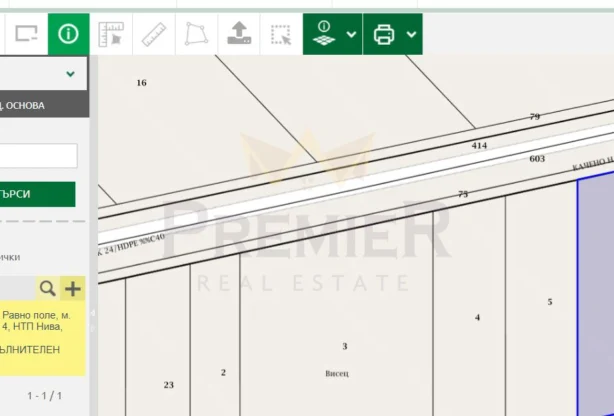Click the plus icon on results row
The image size is (614, 416).
(72, 289)
